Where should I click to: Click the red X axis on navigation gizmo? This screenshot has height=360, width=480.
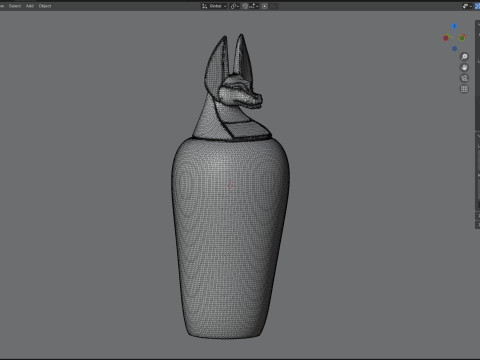(446, 38)
